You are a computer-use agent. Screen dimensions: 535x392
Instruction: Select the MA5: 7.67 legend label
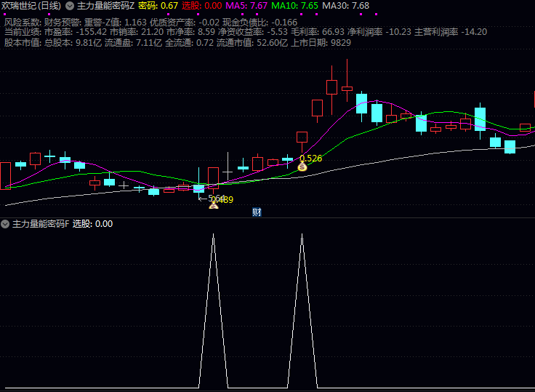point(242,6)
